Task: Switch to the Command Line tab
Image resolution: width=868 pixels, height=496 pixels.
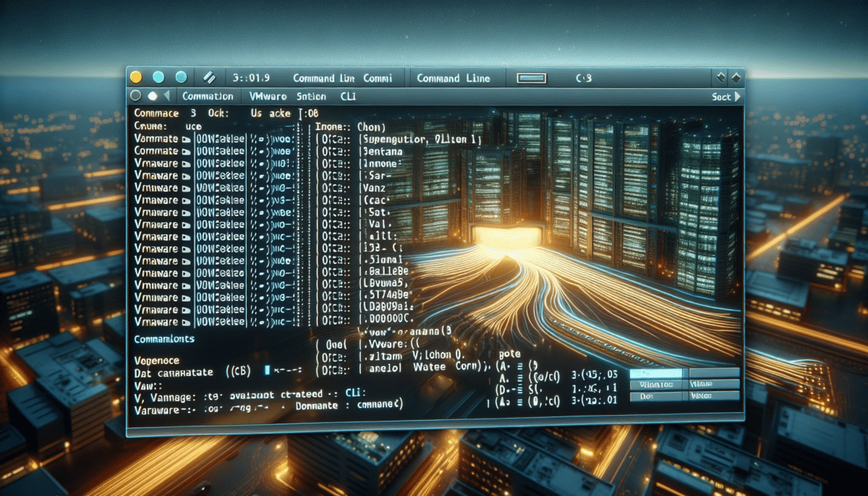Action: click(455, 77)
